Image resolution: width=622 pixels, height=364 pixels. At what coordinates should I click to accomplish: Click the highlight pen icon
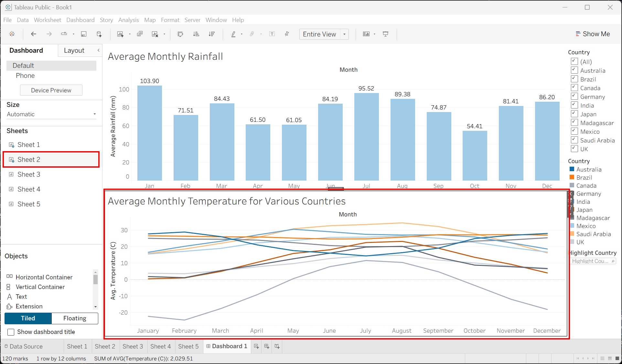click(233, 34)
